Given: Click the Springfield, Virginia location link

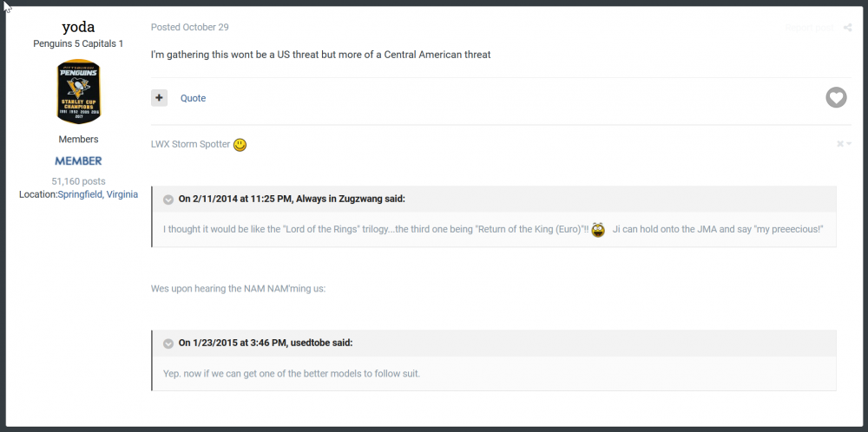Looking at the screenshot, I should coord(98,194).
